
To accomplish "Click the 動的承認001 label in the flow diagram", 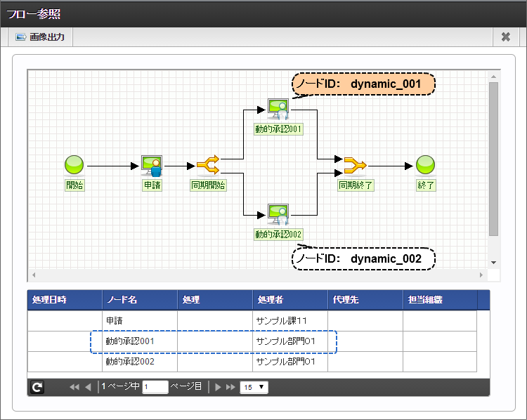I will 279,129.
